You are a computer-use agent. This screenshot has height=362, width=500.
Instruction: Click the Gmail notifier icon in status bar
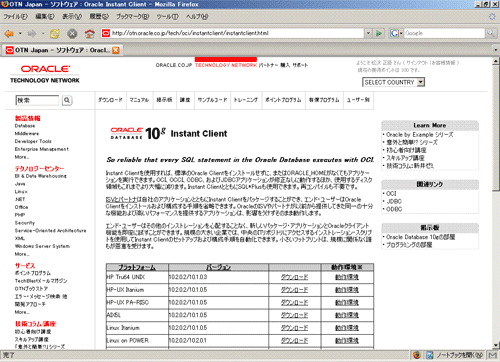coord(492,355)
